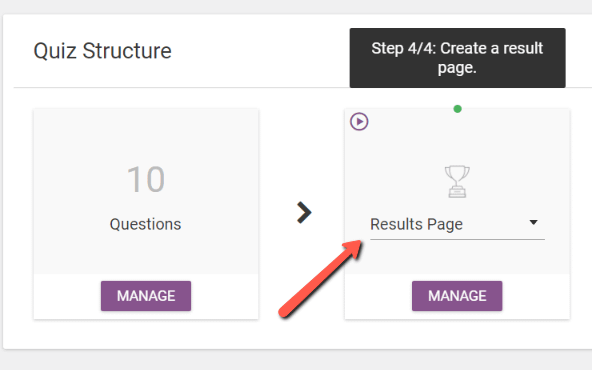Click MANAGE under the Results Page card
Image resolution: width=592 pixels, height=370 pixels.
point(457,296)
